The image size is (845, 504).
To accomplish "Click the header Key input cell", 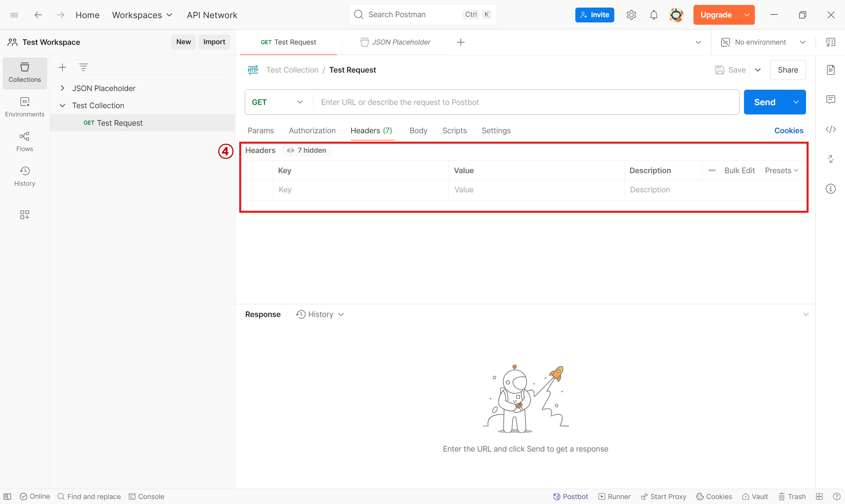I will (361, 190).
